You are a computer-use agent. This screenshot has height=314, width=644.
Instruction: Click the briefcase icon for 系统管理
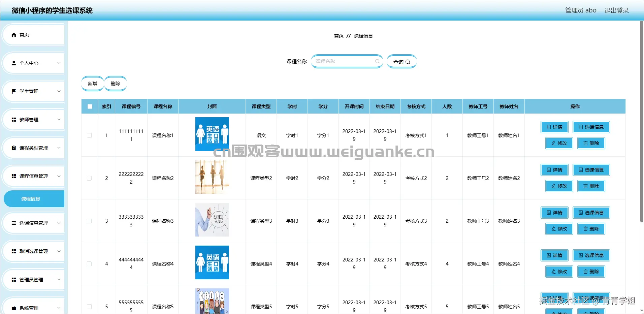pos(14,308)
